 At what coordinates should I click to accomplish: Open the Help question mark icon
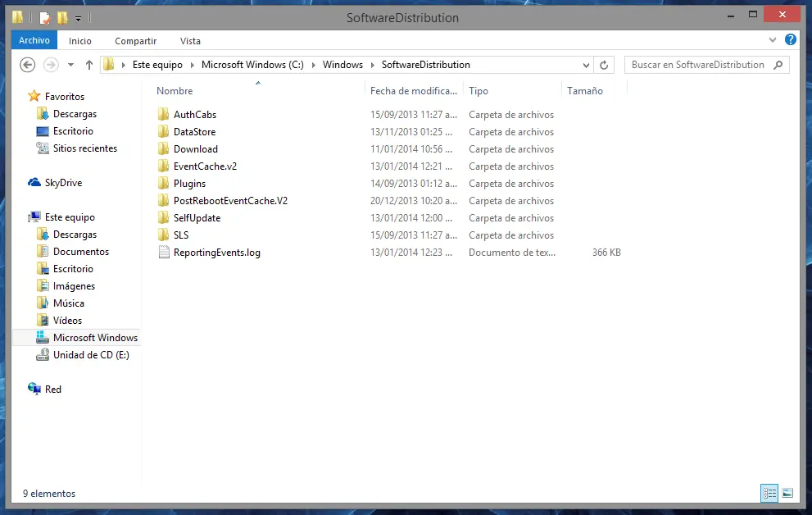(790, 39)
